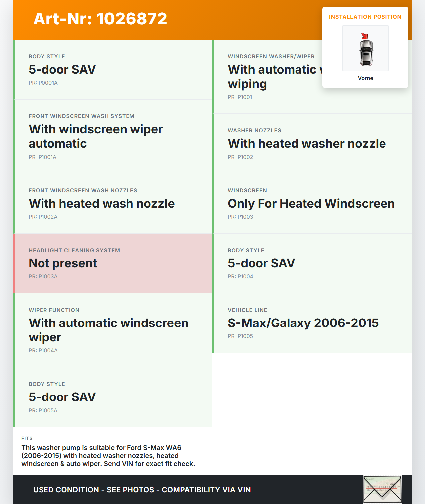The height and width of the screenshot is (504, 425).
Task: Click the red arrow on car diagram
Action: coord(365,36)
